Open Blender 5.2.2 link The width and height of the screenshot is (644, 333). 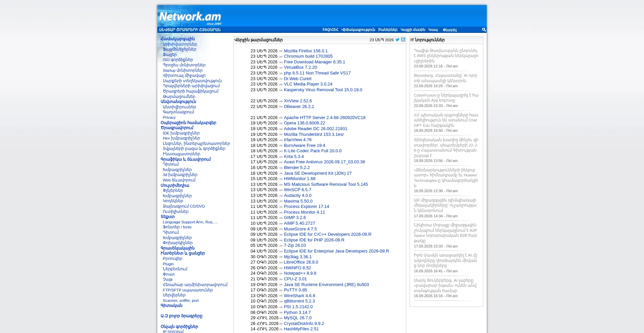pyautogui.click(x=297, y=168)
